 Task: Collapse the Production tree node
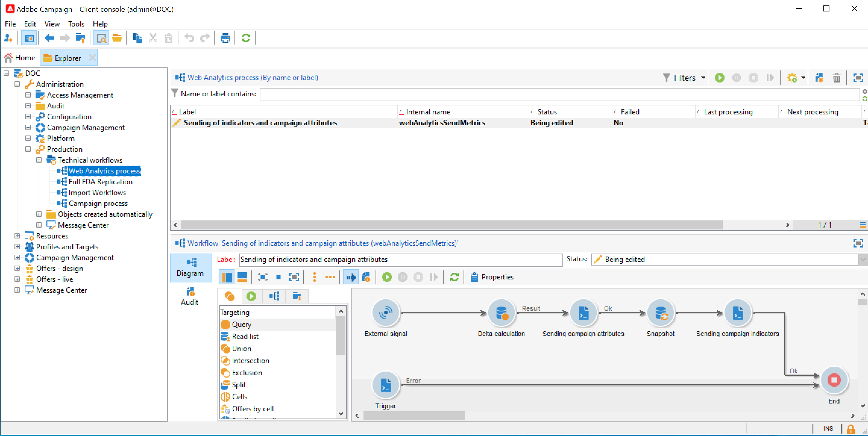pos(28,149)
